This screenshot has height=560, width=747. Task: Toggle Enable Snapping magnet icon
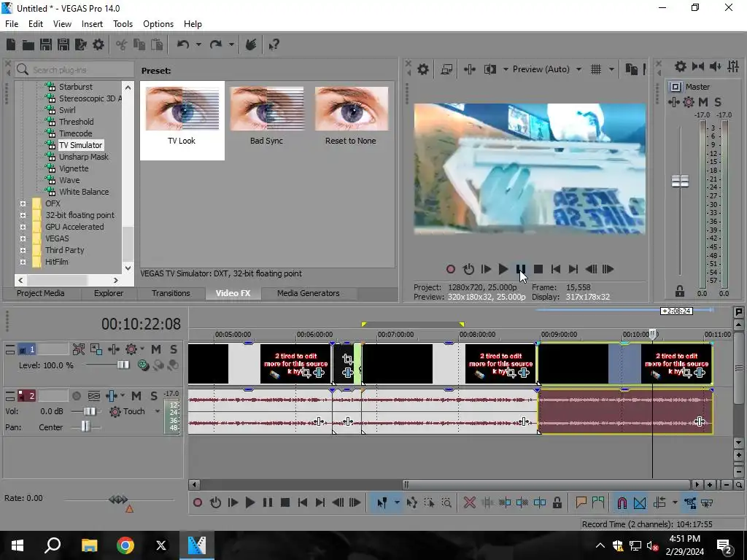click(622, 502)
